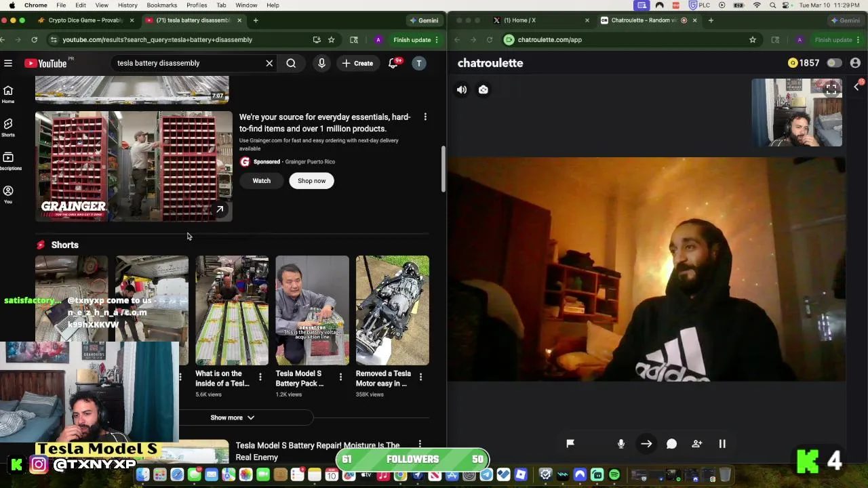Open the History menu in menu bar
Viewport: 868px width, 488px height.
pos(127,5)
